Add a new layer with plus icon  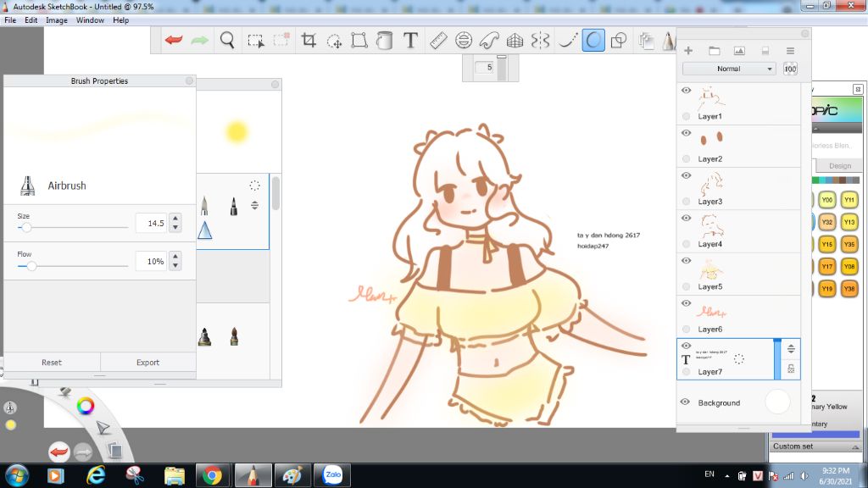688,50
